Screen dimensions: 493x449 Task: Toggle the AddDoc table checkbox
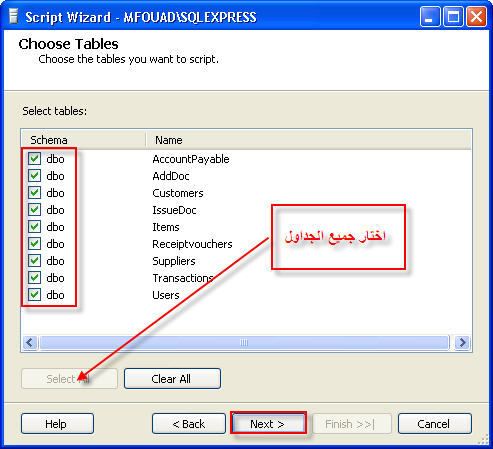click(34, 176)
